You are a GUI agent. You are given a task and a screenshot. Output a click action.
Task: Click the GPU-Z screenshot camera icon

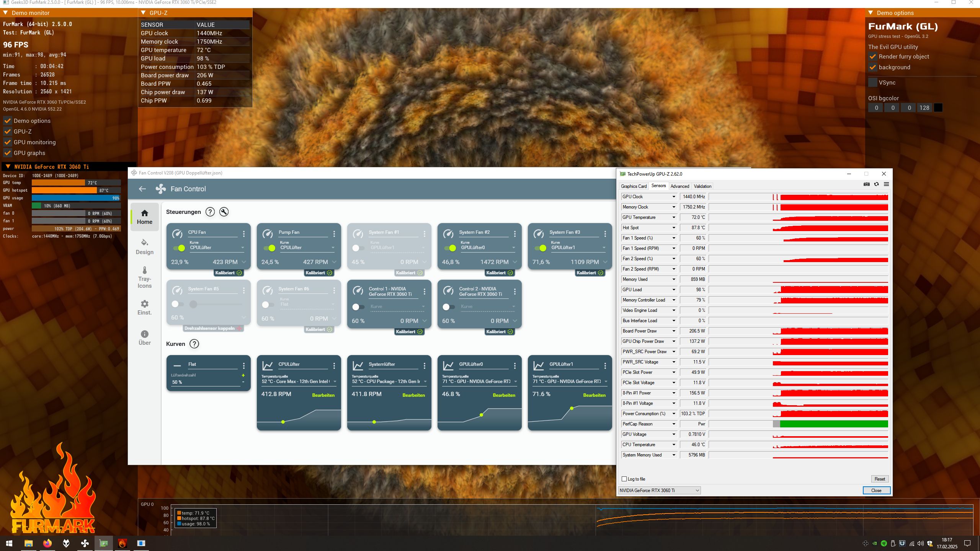[867, 184]
